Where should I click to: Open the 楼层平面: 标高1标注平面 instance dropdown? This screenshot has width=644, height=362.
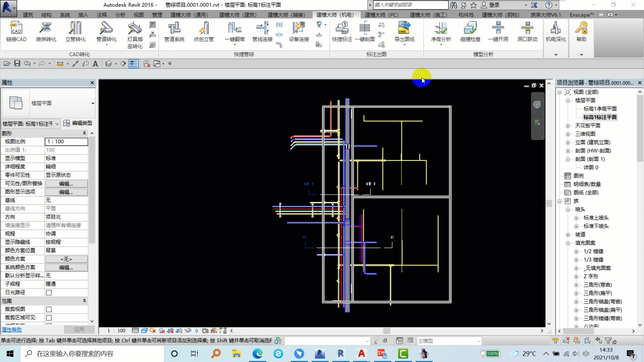(31, 124)
